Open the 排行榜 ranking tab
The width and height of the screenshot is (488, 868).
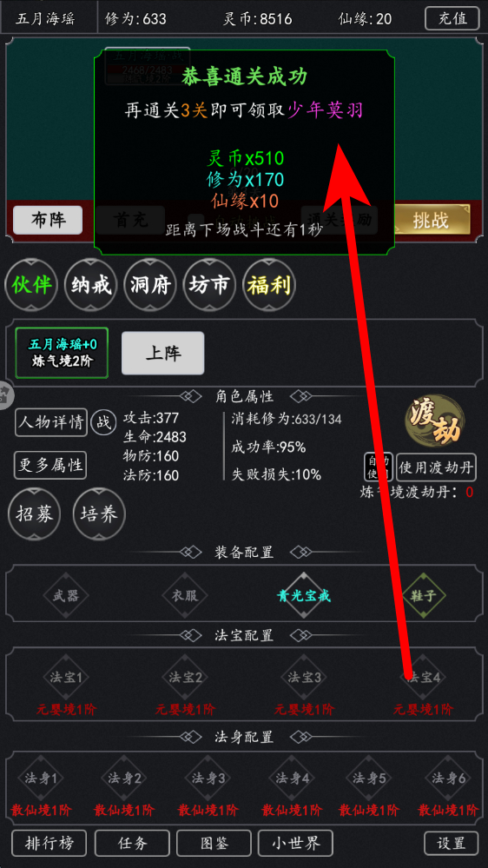(x=49, y=843)
